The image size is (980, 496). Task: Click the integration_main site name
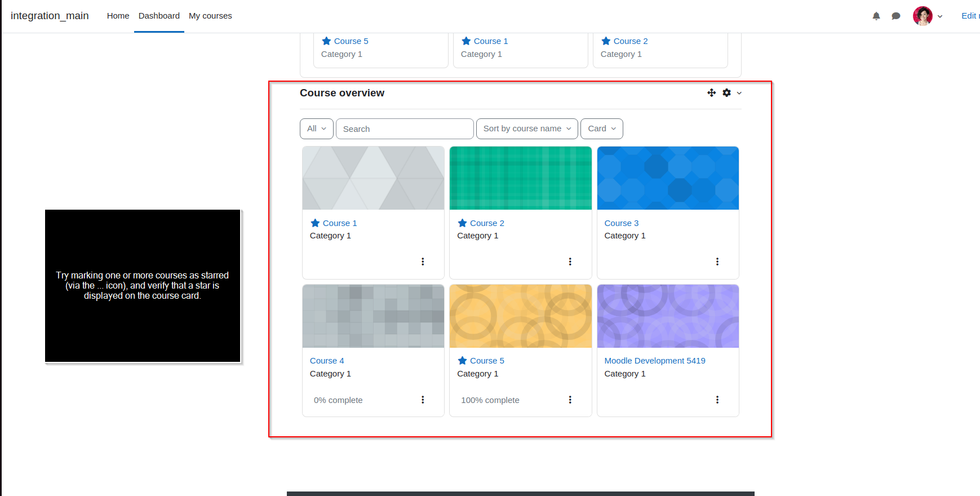tap(50, 16)
